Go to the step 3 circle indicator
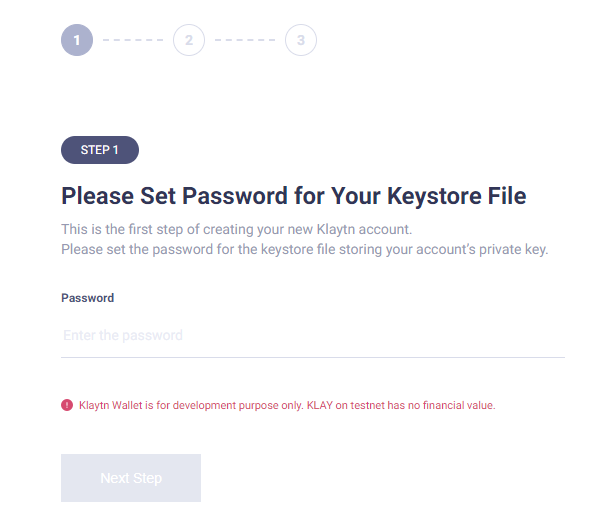602x530 pixels. (x=301, y=40)
